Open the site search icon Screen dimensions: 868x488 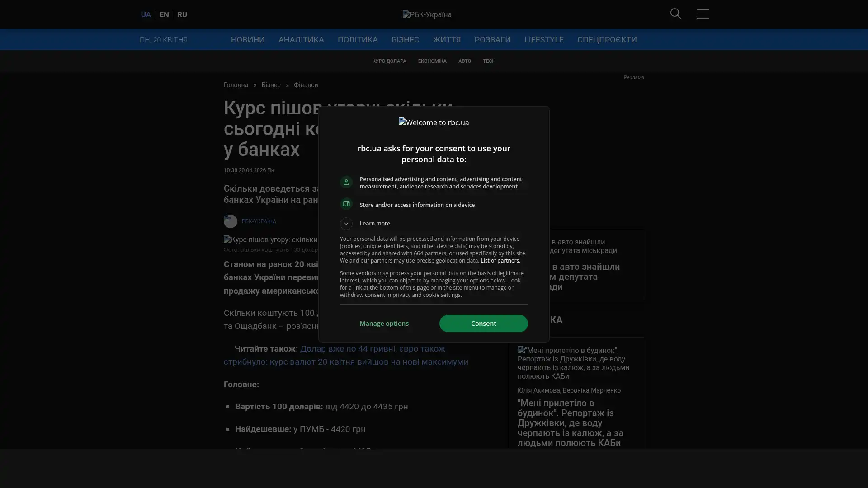coord(675,14)
